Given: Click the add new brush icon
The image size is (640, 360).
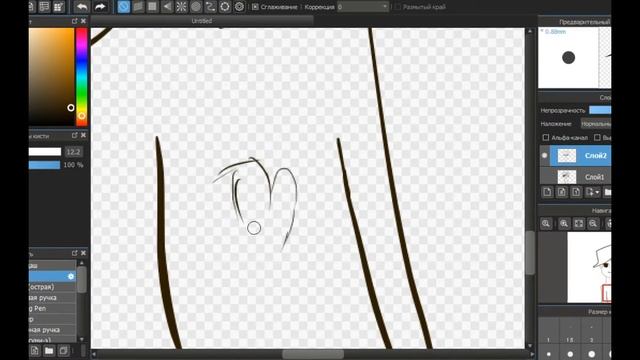Looking at the screenshot, I should (x=34, y=351).
